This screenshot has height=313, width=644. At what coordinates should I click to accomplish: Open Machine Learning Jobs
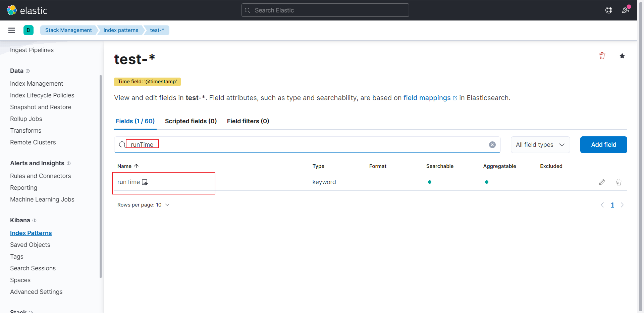42,199
